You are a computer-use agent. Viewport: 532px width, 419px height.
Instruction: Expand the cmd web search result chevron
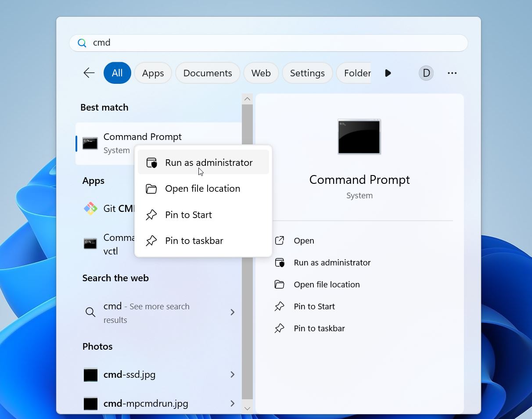[233, 312]
